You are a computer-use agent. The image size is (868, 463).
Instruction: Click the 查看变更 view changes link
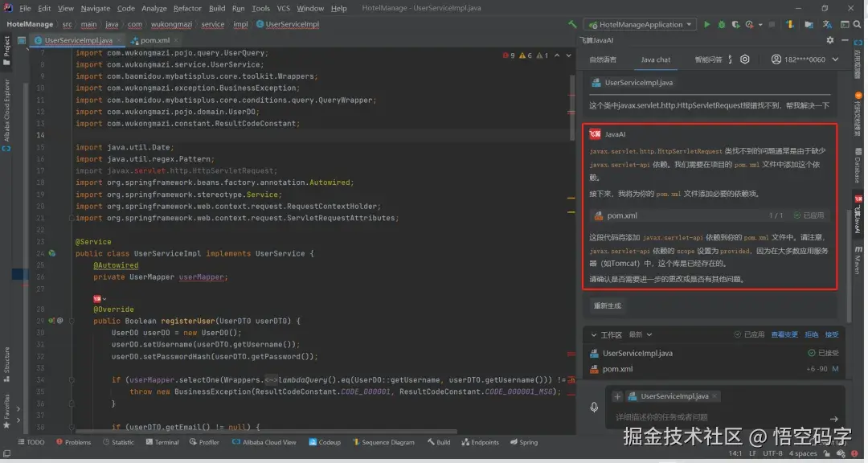click(x=784, y=334)
